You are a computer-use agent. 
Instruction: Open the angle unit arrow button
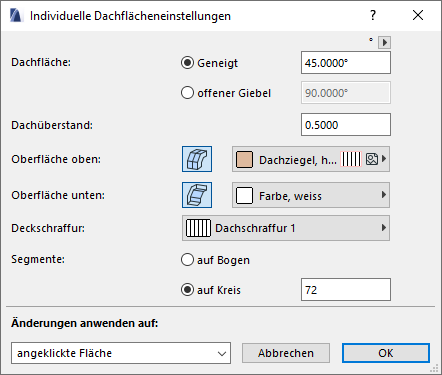pos(384,42)
